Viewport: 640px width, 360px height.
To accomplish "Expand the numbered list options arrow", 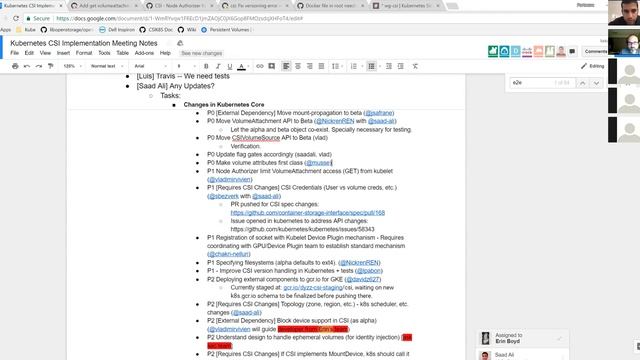I will click(362, 66).
